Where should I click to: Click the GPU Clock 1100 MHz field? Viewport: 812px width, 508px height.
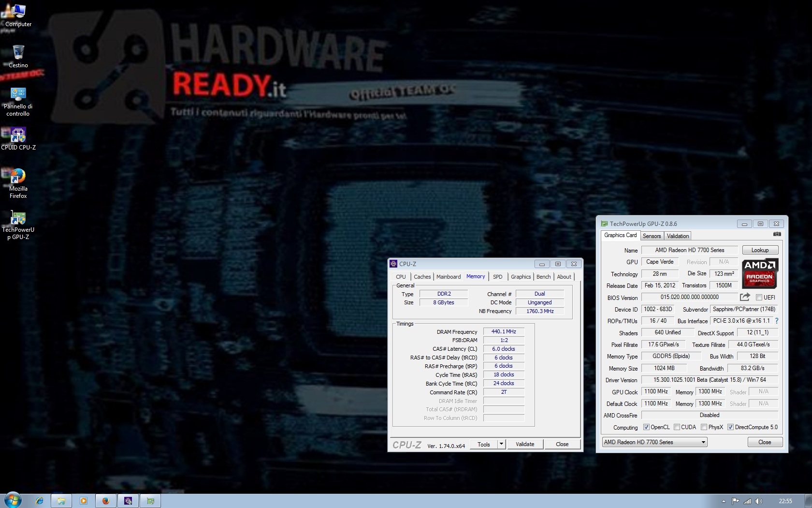pos(656,391)
